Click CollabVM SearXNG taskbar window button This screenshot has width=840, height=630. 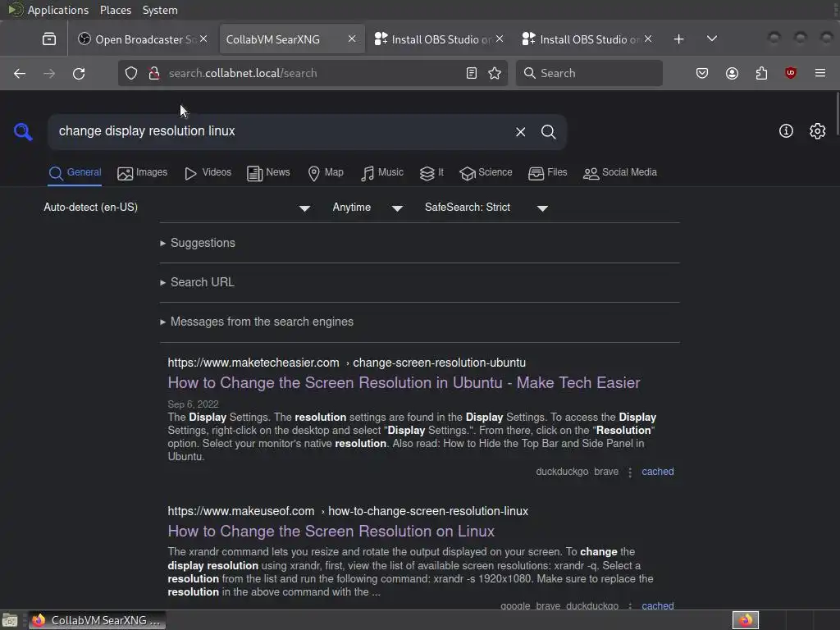[98, 620]
